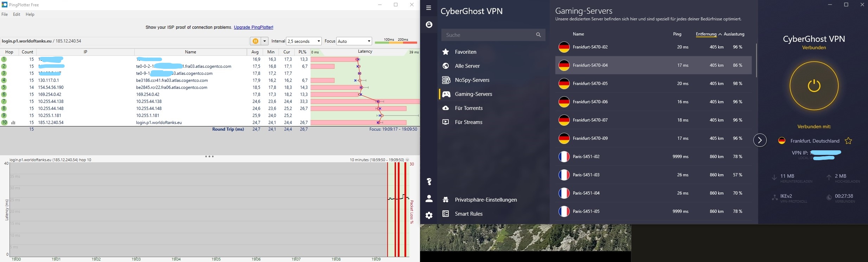868x262 pixels.
Task: Click the German flag beside Frankfurt, Deutschland
Action: [x=782, y=140]
